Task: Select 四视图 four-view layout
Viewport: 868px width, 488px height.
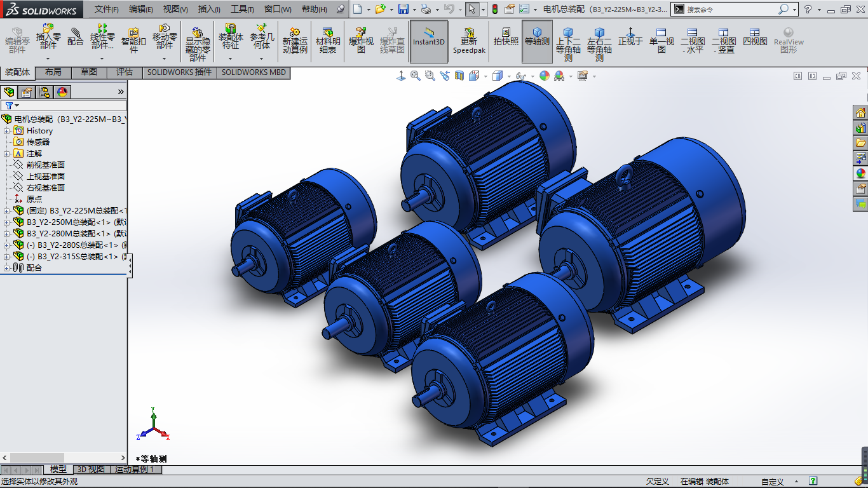Action: tap(755, 36)
